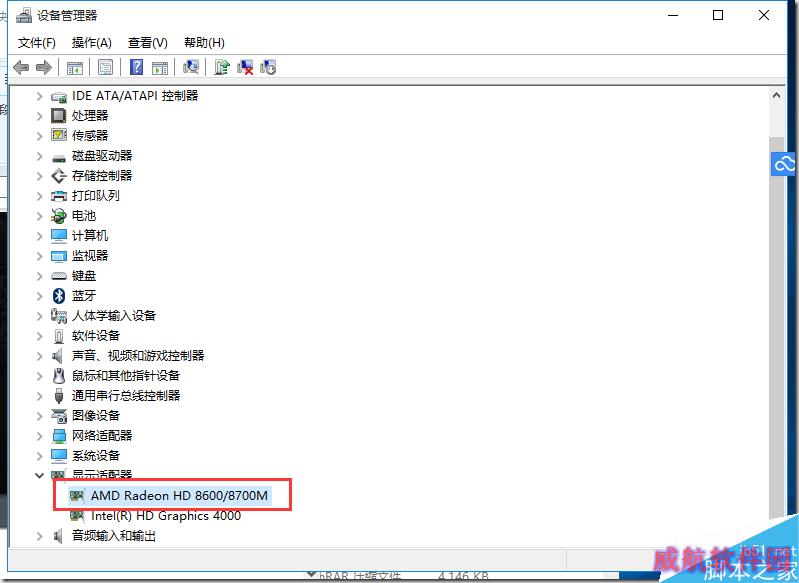
Task: Expand the 软件设备 node
Action: coord(39,336)
